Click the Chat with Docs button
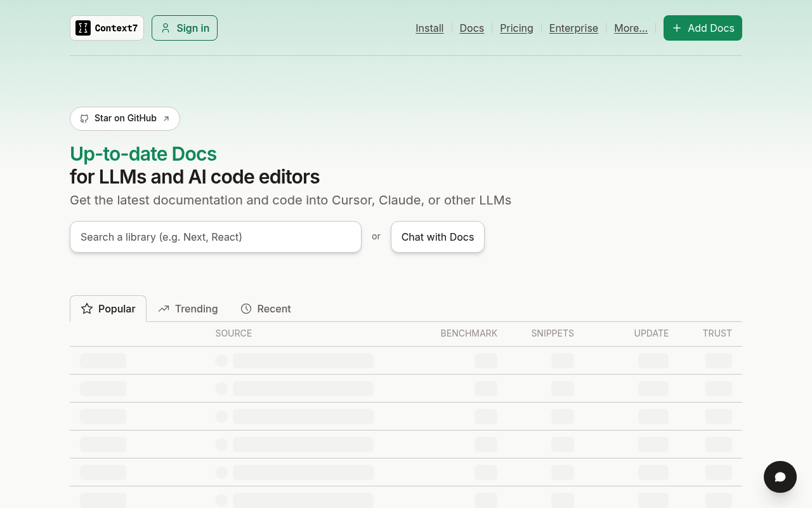 438,237
